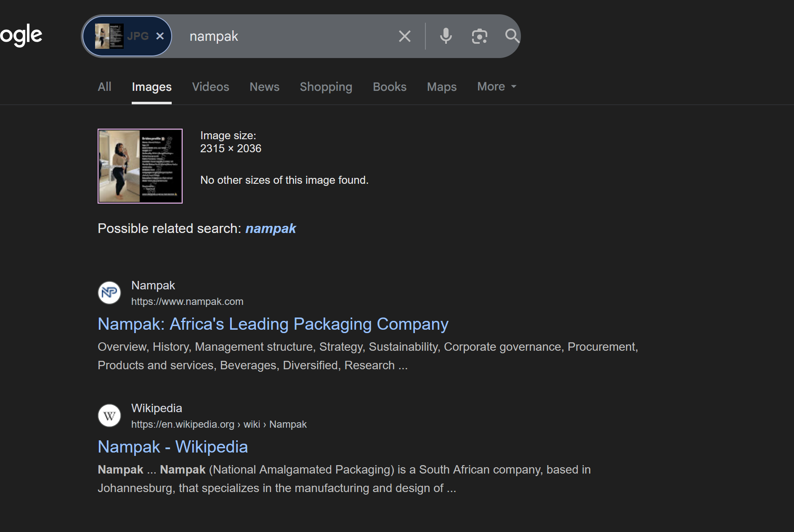
Task: Click the Wikipedia W favicon icon
Action: coord(109,416)
